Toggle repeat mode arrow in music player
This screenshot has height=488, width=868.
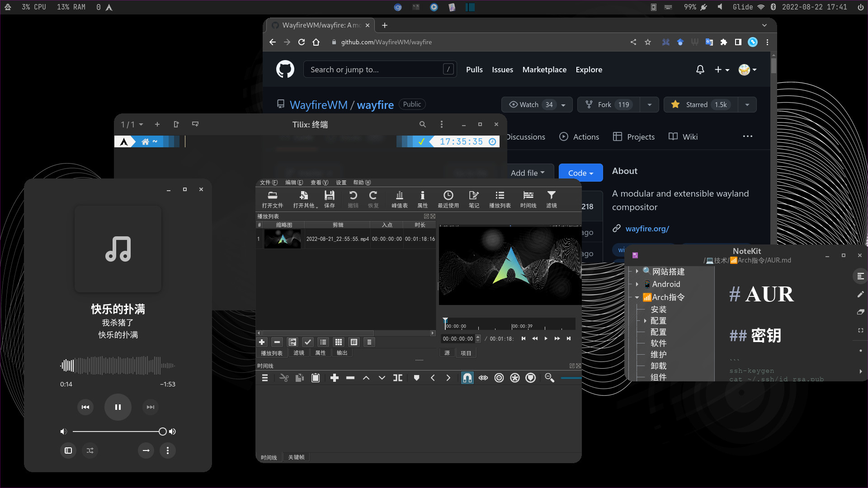tap(146, 450)
